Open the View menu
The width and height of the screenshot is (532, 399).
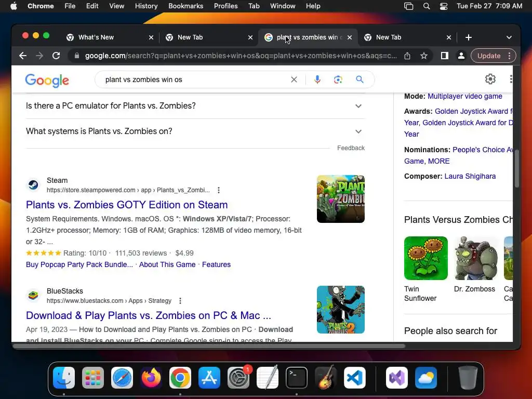pos(116,6)
